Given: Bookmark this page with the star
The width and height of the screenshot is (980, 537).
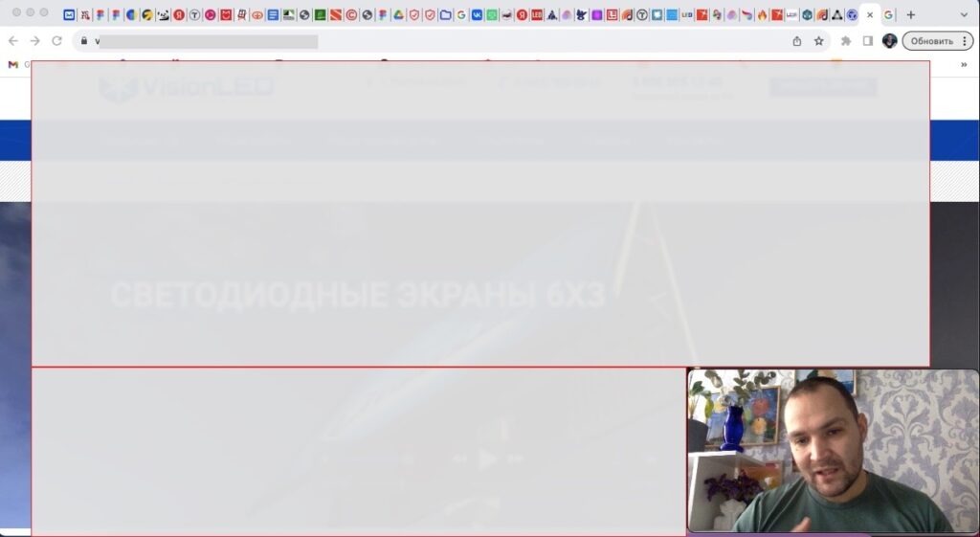Looking at the screenshot, I should [x=819, y=41].
